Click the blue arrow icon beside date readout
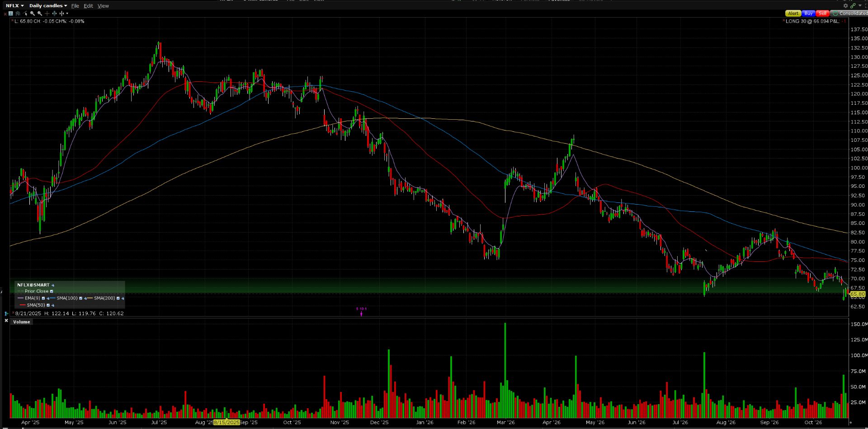 pos(6,313)
